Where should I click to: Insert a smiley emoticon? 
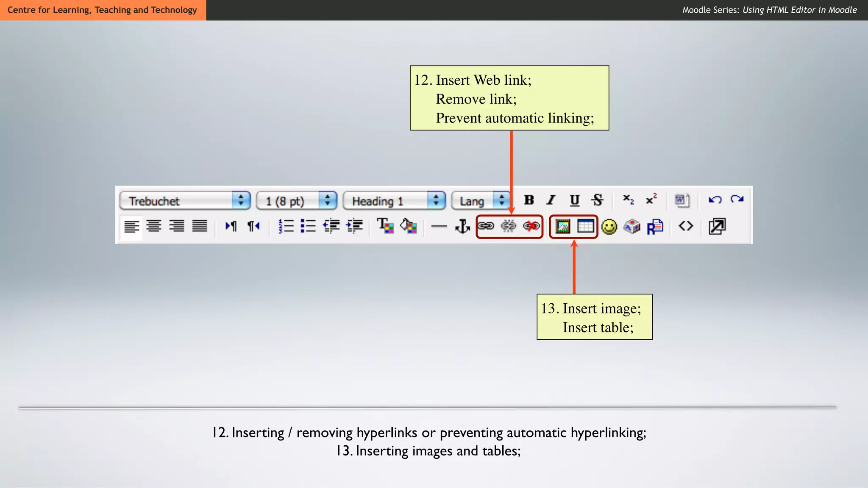(609, 227)
